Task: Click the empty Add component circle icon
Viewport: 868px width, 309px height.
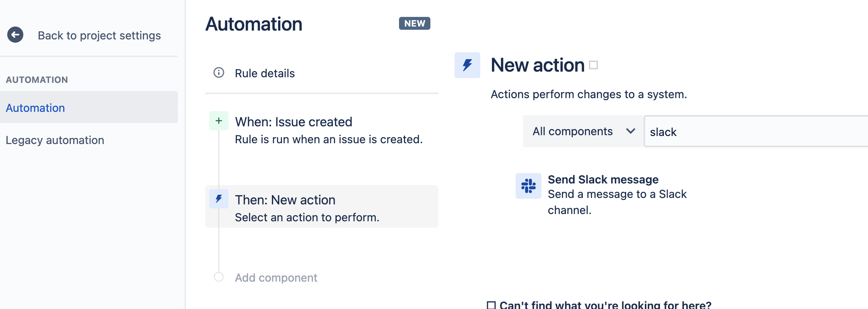Action: [x=218, y=277]
